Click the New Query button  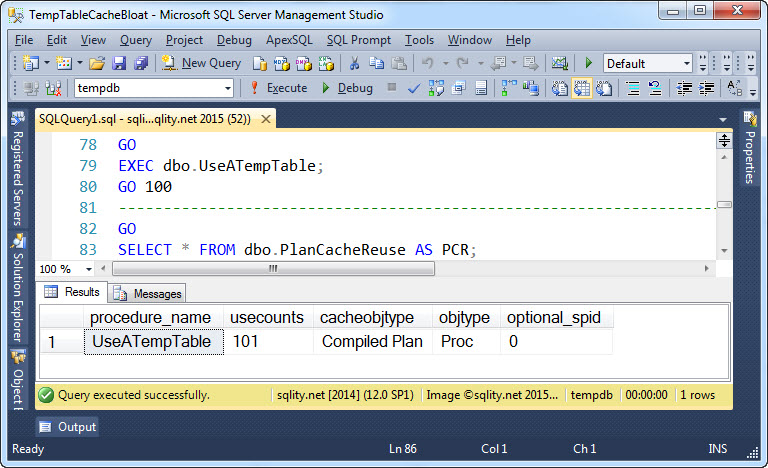201,63
